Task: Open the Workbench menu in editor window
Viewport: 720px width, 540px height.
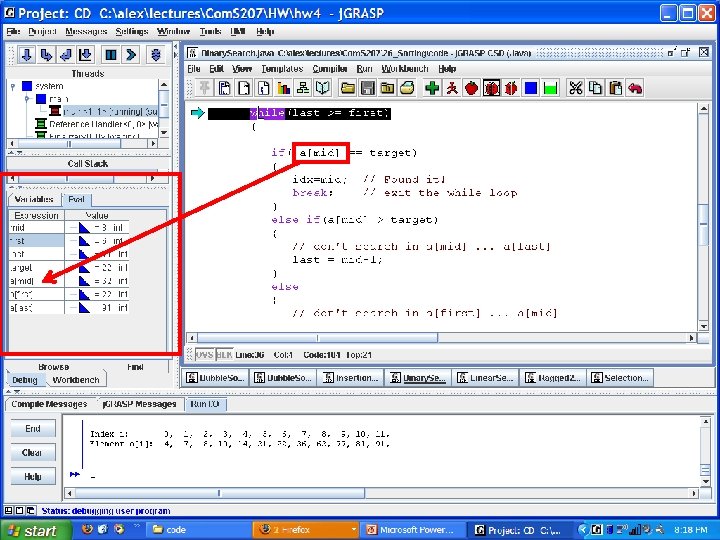Action: 405,68
